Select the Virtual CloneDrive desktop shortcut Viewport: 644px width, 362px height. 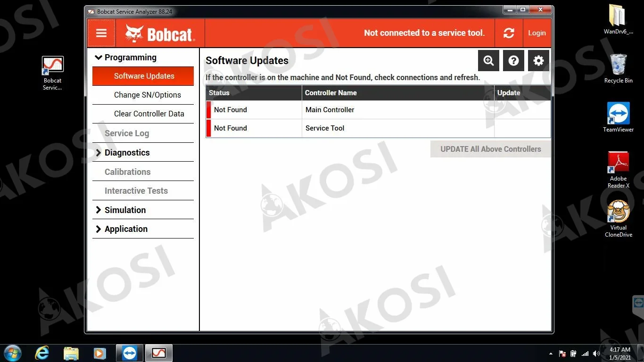(618, 219)
